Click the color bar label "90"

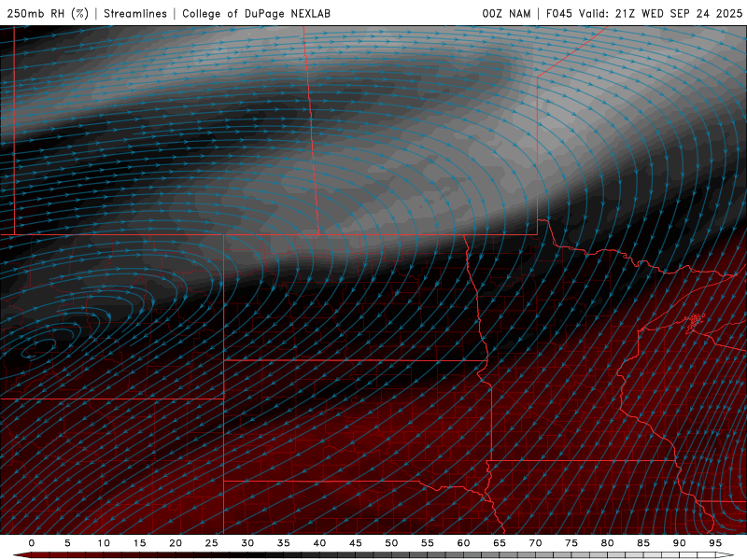[x=679, y=543]
